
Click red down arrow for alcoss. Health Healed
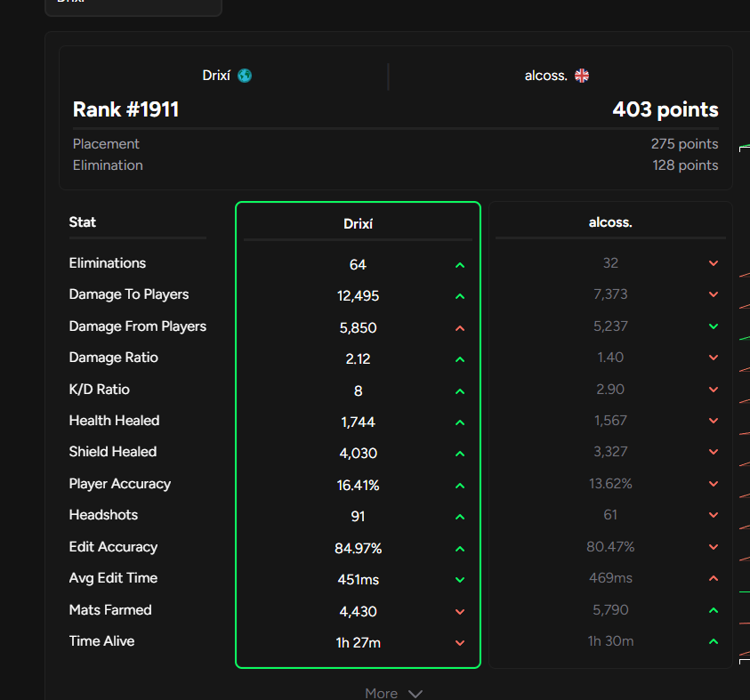click(x=714, y=421)
